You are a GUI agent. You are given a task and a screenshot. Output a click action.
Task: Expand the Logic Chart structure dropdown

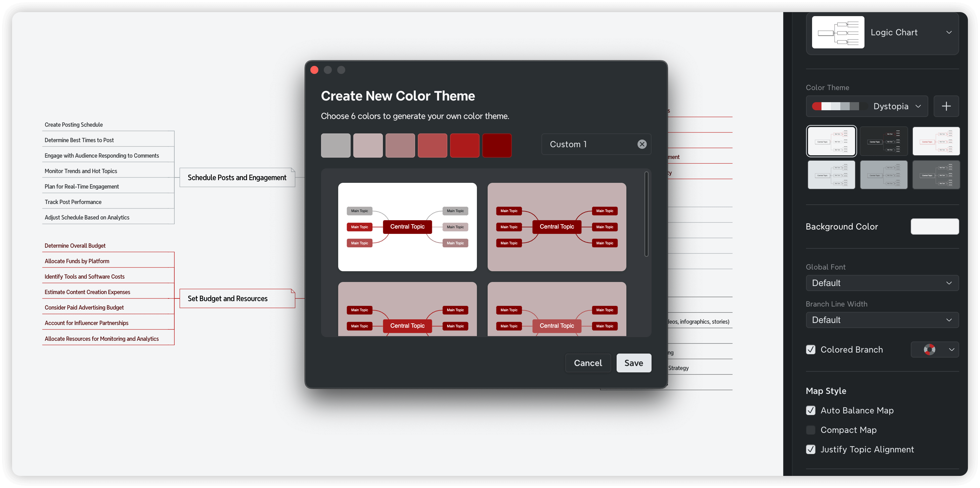[x=949, y=32]
